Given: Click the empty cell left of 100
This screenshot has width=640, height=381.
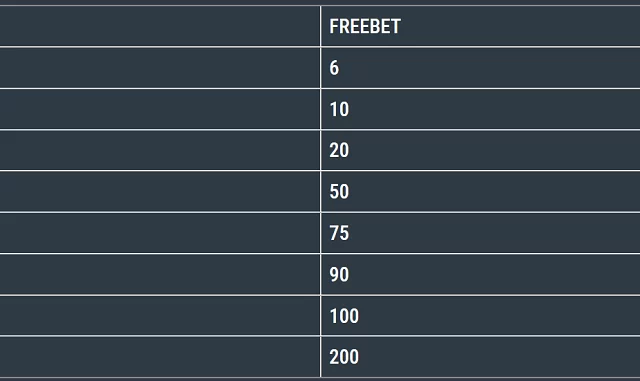Looking at the screenshot, I should tap(160, 316).
